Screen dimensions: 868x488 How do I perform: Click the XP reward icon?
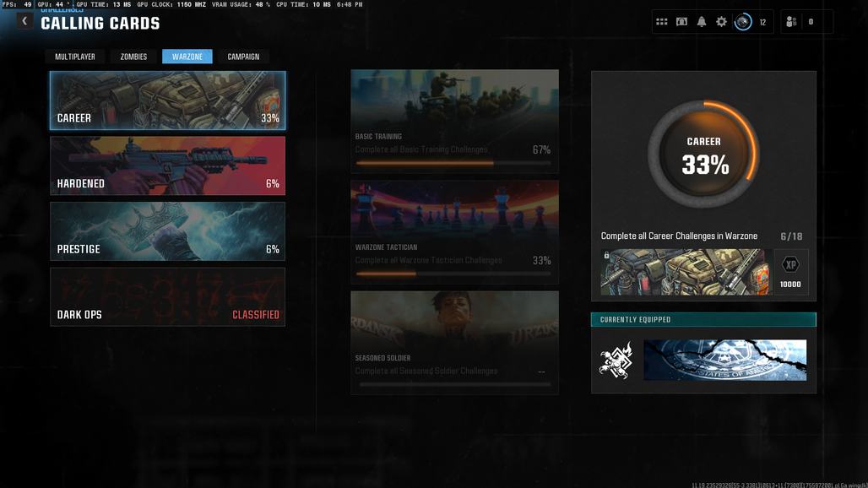coord(790,265)
